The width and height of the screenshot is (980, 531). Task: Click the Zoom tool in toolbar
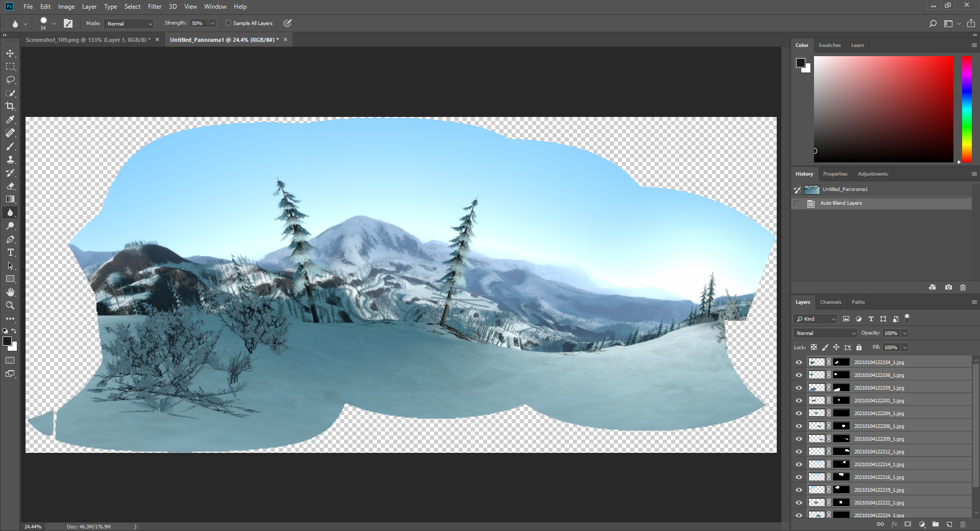(x=10, y=305)
